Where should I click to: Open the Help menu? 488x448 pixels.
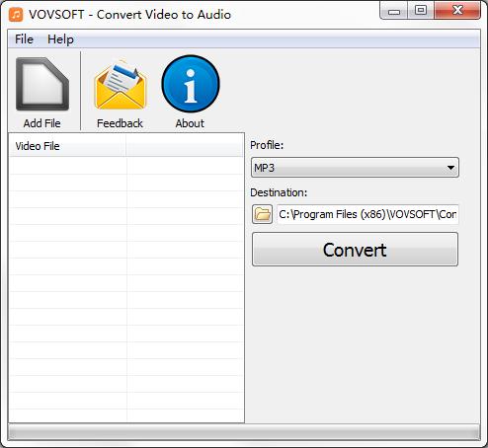point(60,39)
